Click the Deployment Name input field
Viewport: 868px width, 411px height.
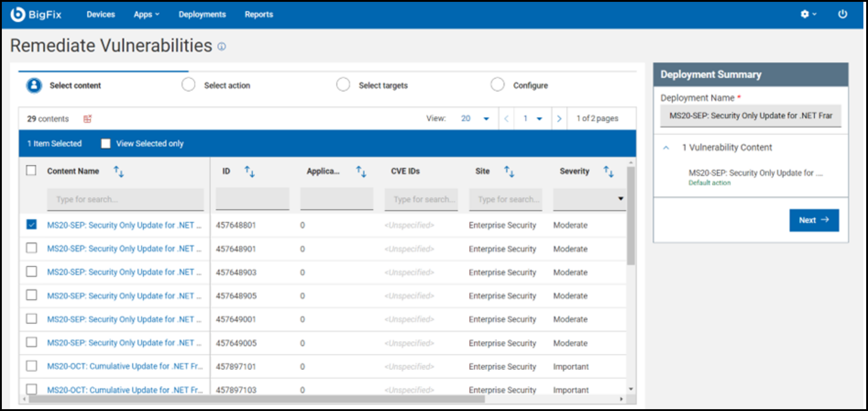click(x=750, y=116)
